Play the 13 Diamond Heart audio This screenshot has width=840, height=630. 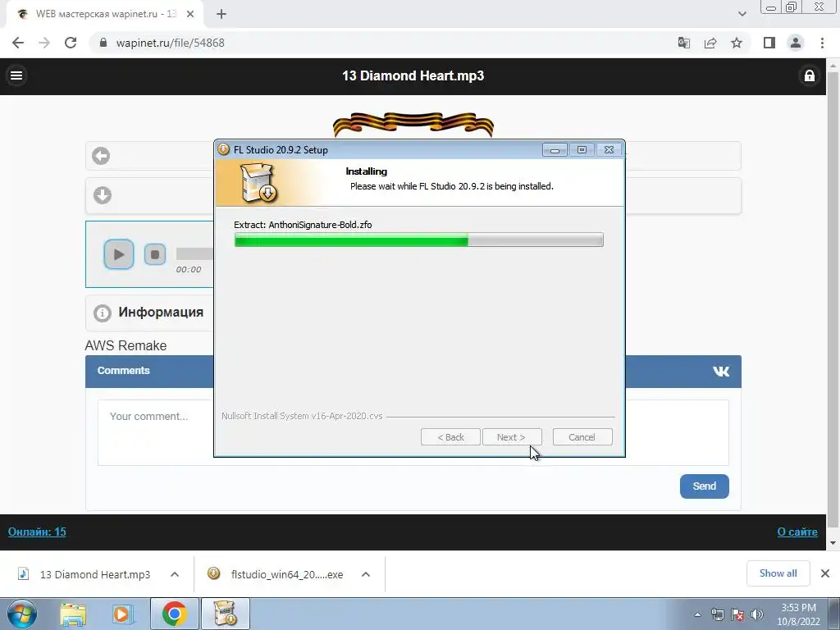(x=119, y=254)
